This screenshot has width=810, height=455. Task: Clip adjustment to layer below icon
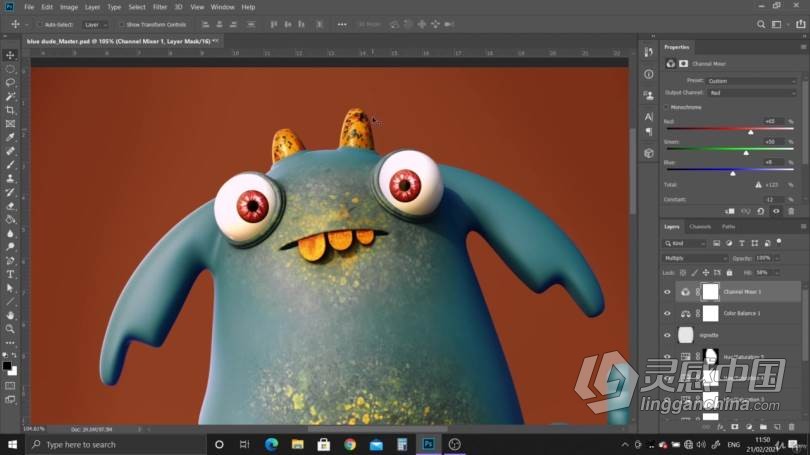click(x=730, y=211)
